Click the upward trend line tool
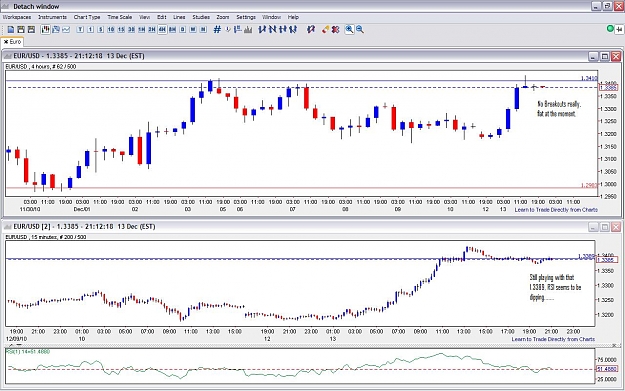 click(x=262, y=29)
